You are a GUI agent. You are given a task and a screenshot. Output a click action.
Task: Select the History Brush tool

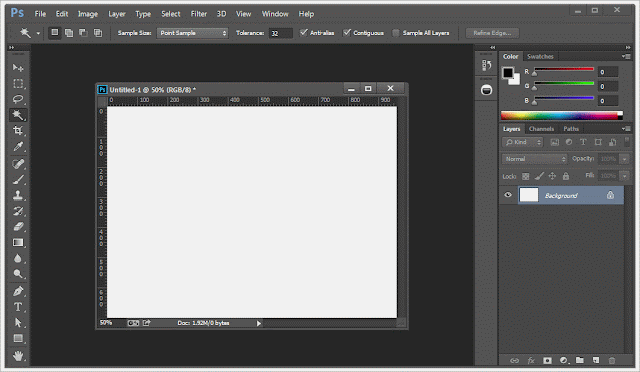[x=18, y=211]
